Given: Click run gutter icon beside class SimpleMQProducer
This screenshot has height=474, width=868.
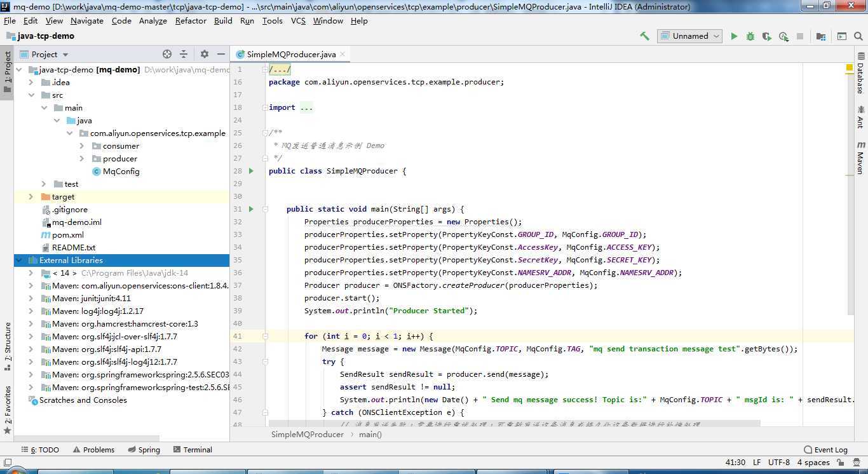Looking at the screenshot, I should 252,171.
